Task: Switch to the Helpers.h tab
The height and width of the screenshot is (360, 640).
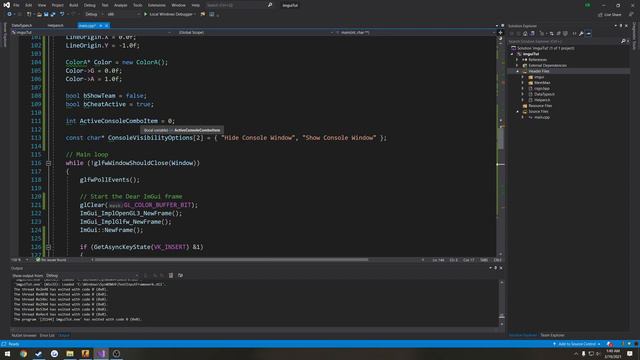Action: tap(56, 26)
